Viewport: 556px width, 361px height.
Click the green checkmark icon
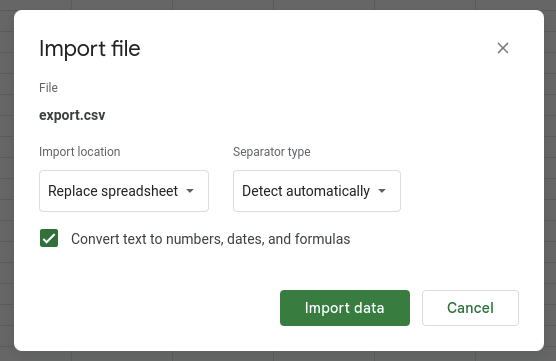tap(49, 238)
